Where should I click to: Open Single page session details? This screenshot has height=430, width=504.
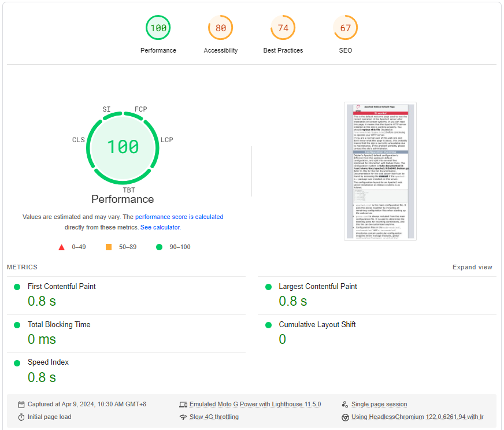point(379,404)
